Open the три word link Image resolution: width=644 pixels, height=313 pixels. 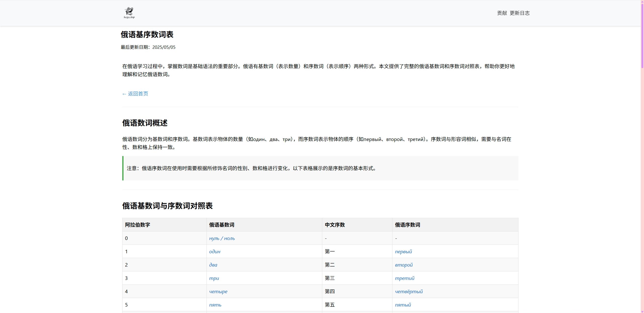click(214, 278)
